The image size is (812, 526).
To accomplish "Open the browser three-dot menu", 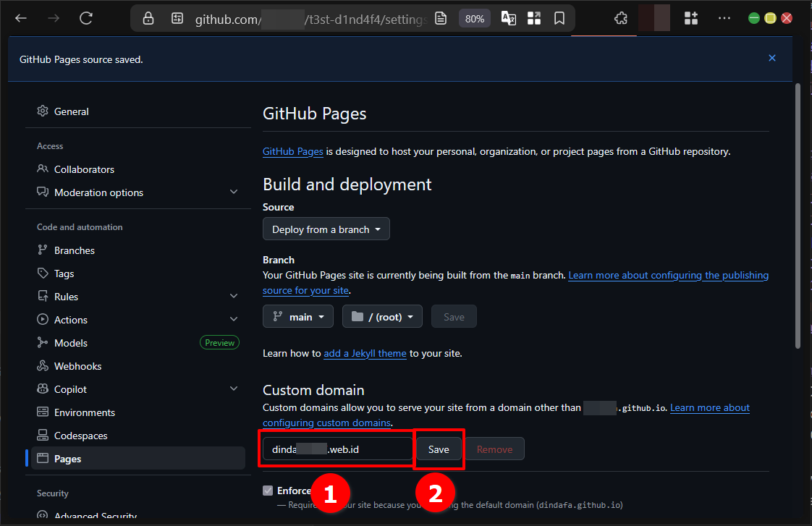I will click(x=724, y=17).
